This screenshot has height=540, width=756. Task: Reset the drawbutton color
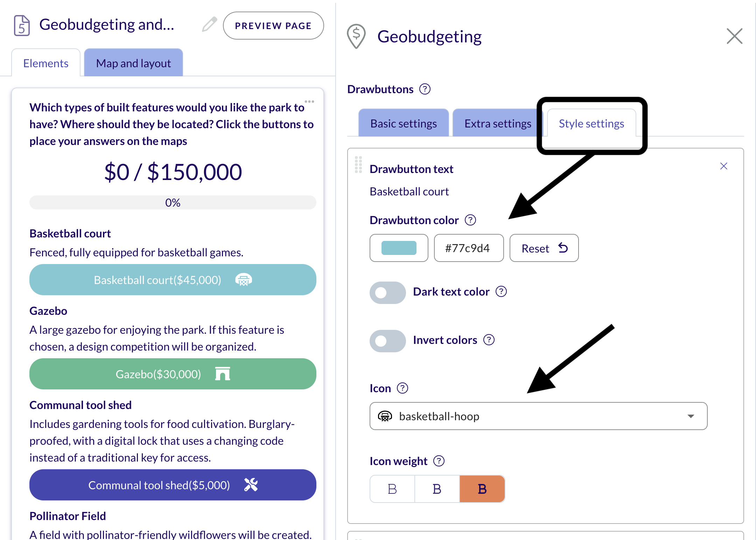[x=544, y=248]
